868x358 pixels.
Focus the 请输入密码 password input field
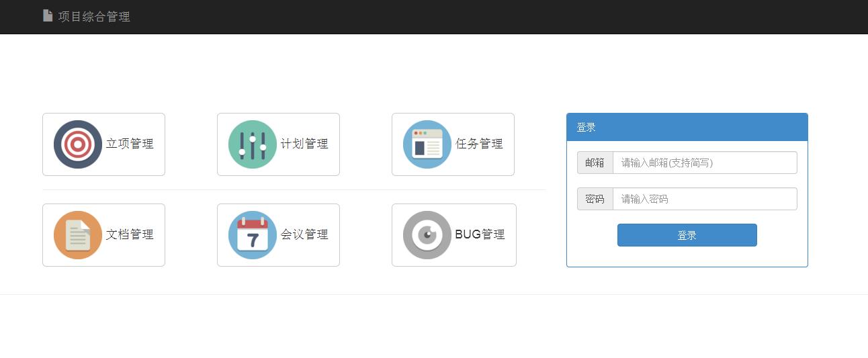pyautogui.click(x=705, y=199)
